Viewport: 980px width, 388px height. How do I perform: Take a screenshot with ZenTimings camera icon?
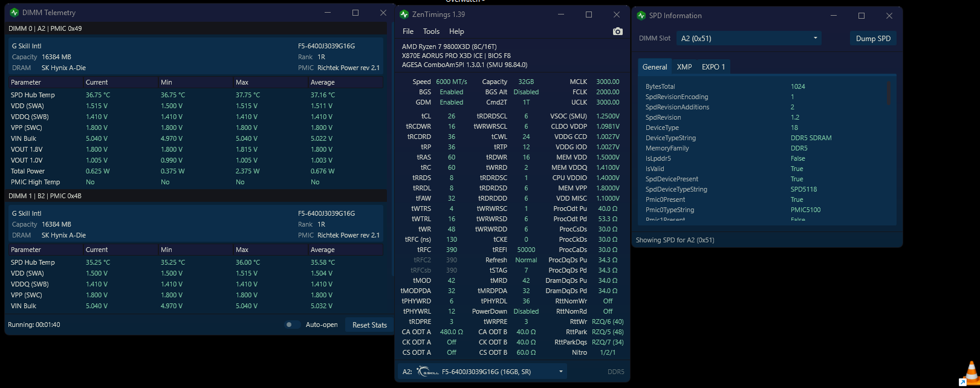(x=617, y=31)
